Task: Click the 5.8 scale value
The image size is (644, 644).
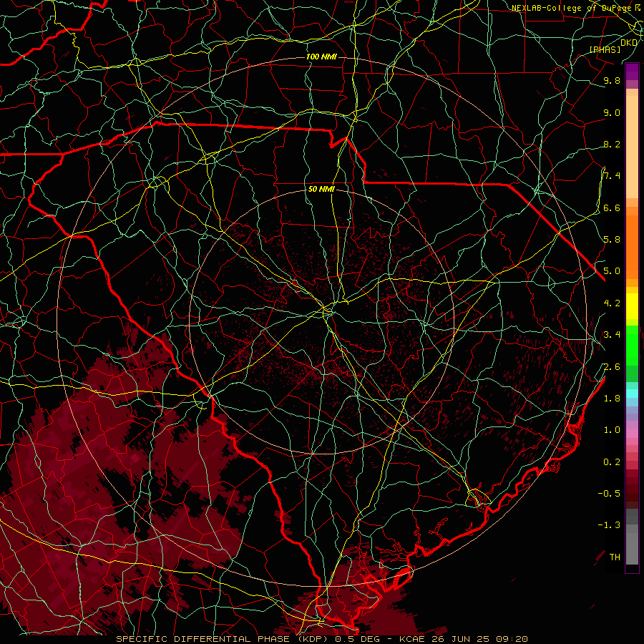Action: [612, 240]
